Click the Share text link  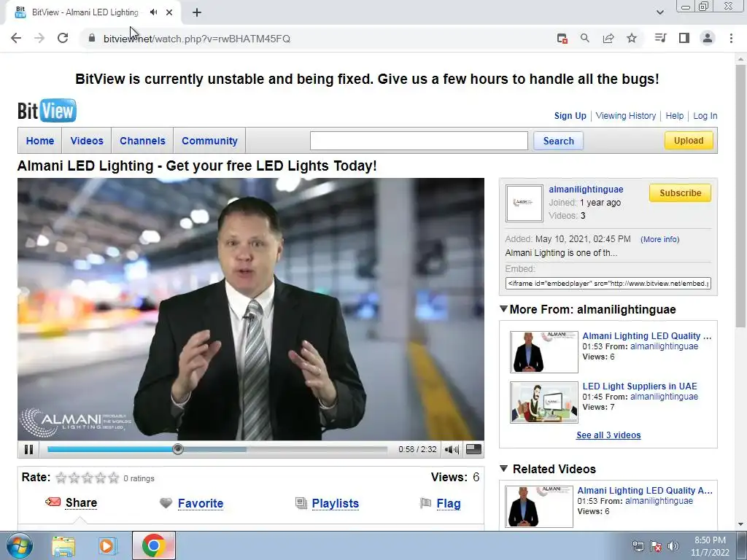coord(81,502)
